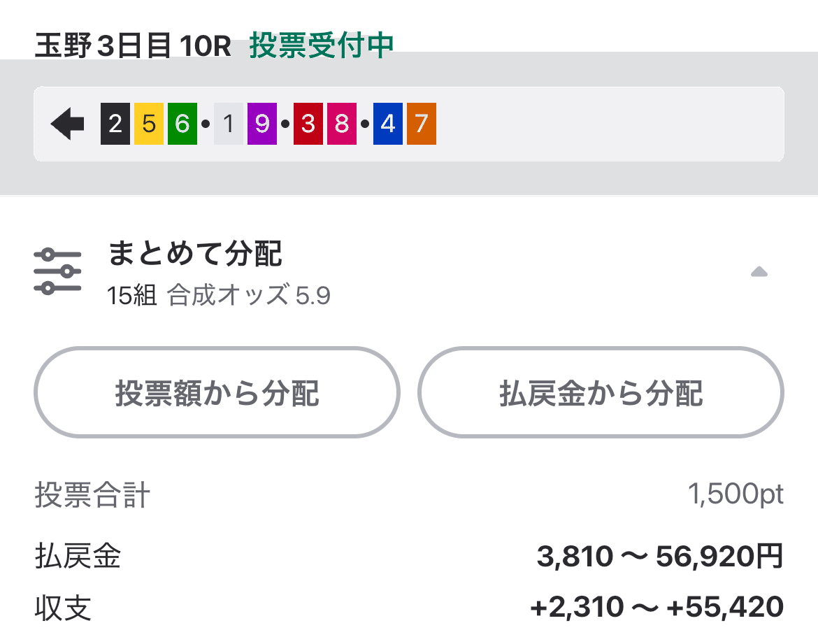Select the blue number 4 icon
This screenshot has height=644, width=818.
pos(387,123)
